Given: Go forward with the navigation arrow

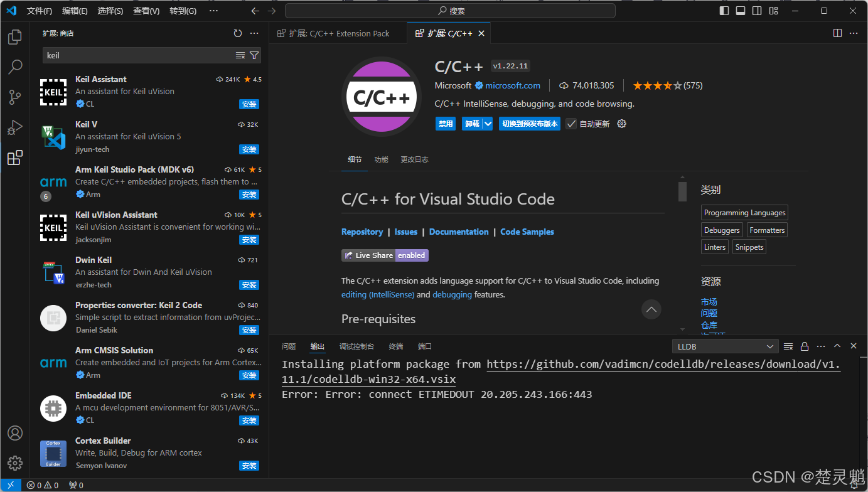Looking at the screenshot, I should tap(271, 11).
